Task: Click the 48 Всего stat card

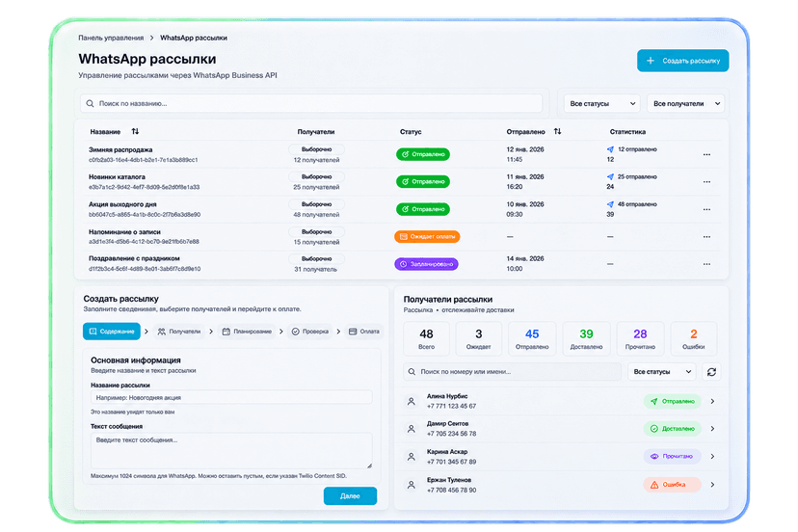Action: click(427, 338)
